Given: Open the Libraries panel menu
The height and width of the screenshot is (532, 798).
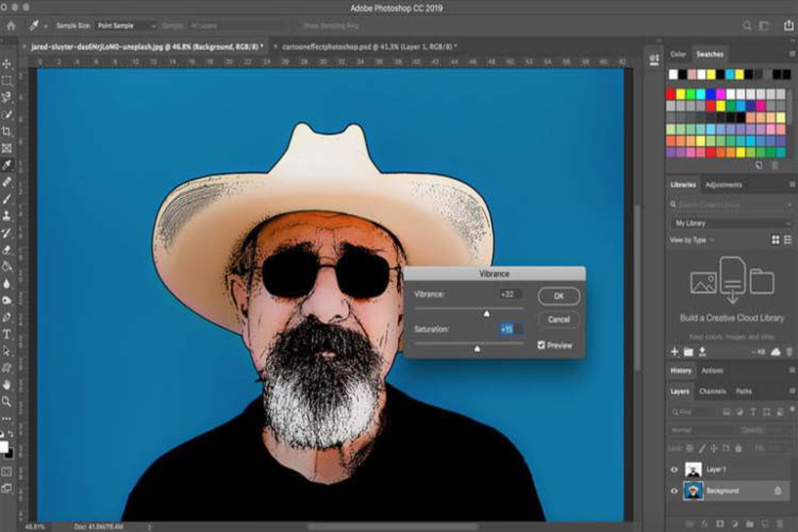Looking at the screenshot, I should (791, 184).
